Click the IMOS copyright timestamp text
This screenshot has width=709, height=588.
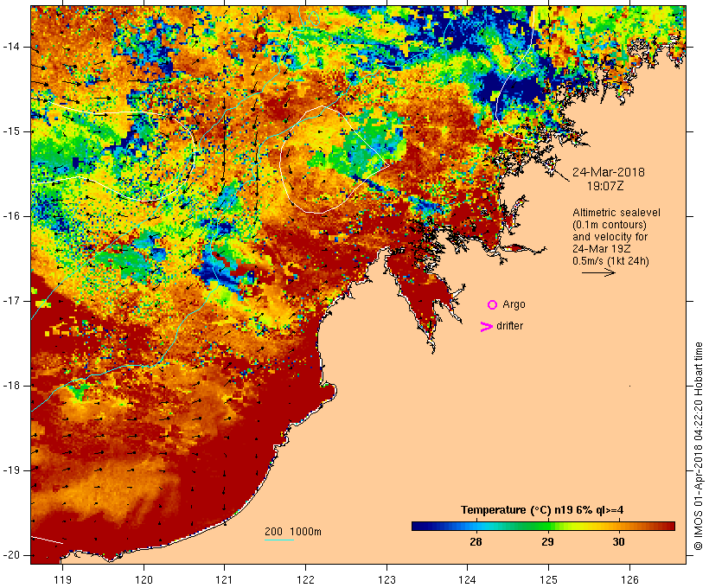point(699,445)
